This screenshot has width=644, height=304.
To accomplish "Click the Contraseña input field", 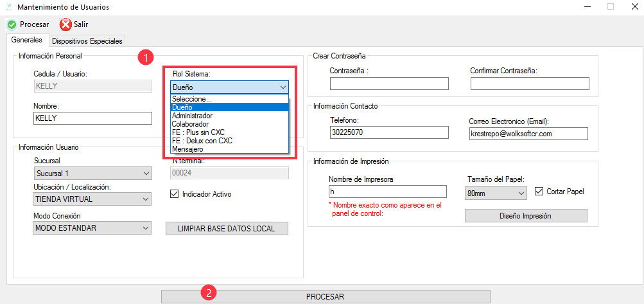I will tap(389, 84).
